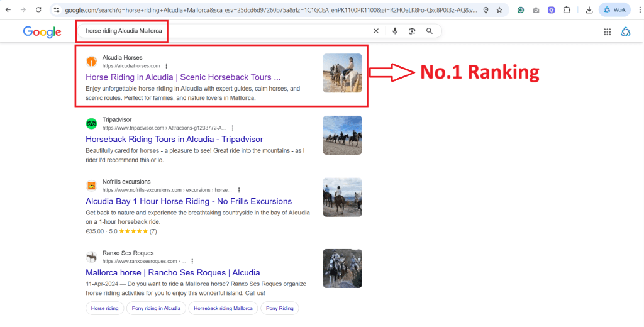Screen dimensions: 644x327
Task: Select the Pony riding in Alcudia chip
Action: (157, 308)
